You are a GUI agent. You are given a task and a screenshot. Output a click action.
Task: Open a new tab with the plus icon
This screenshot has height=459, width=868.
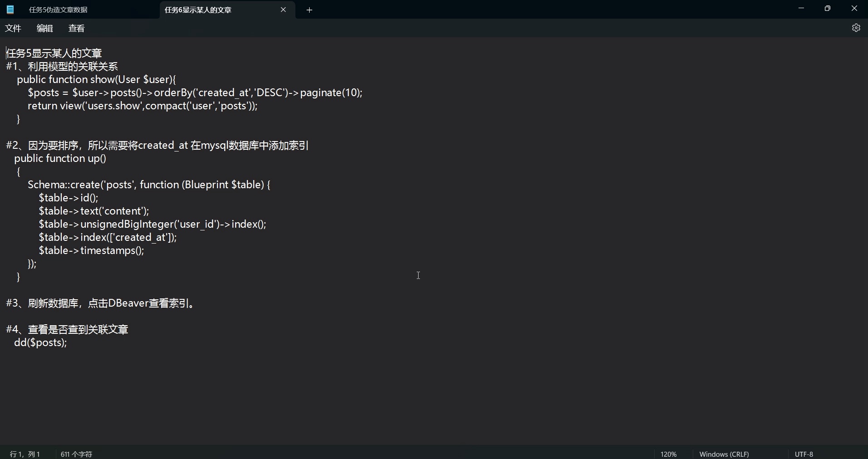pos(310,10)
